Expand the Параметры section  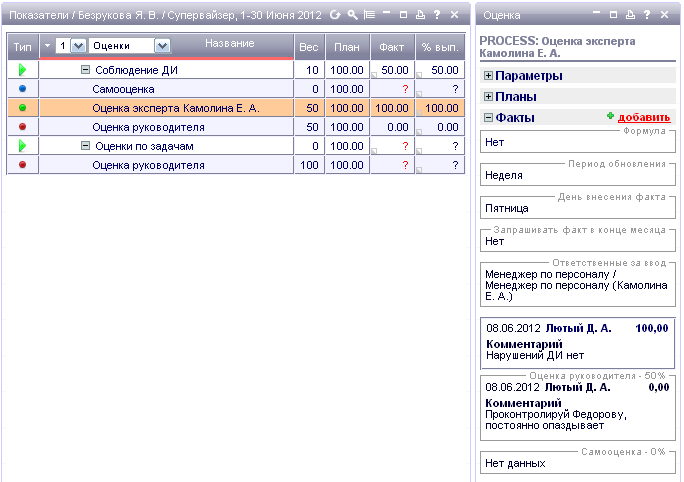pyautogui.click(x=488, y=75)
